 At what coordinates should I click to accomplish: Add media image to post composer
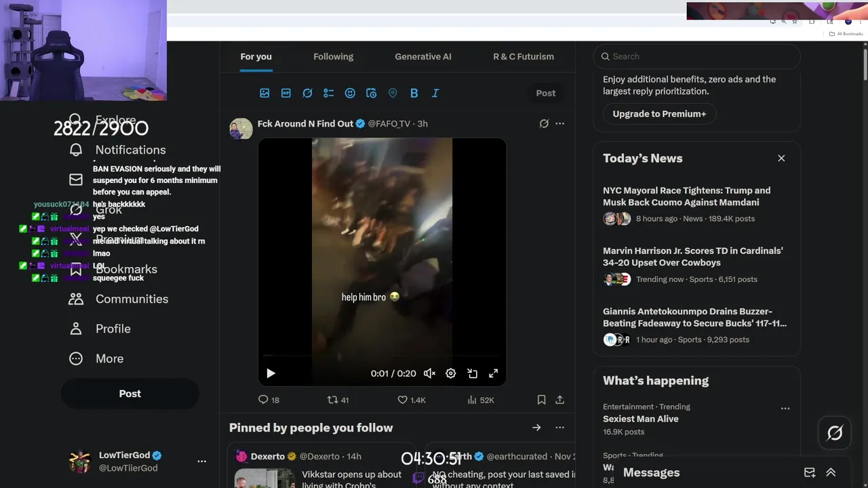264,93
